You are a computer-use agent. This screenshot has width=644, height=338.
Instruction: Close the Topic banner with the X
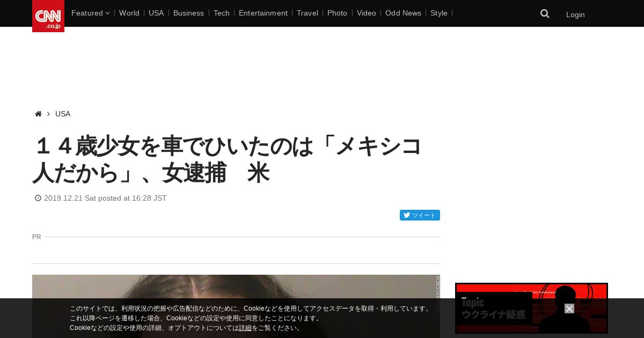(569, 308)
